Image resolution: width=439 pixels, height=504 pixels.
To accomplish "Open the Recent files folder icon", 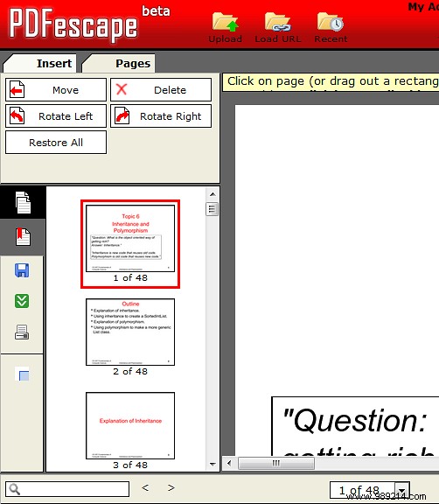I will (x=331, y=22).
